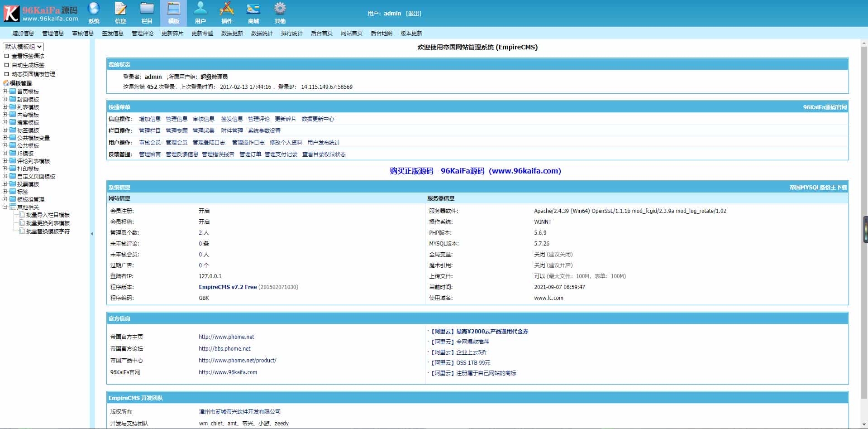This screenshot has height=429, width=868.
Task: Open 审核会员 quick link
Action: tap(150, 143)
